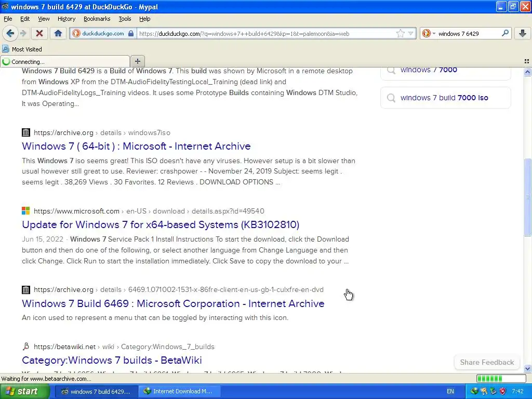Select the Connecting... tab
This screenshot has width=532, height=399.
pyautogui.click(x=65, y=61)
